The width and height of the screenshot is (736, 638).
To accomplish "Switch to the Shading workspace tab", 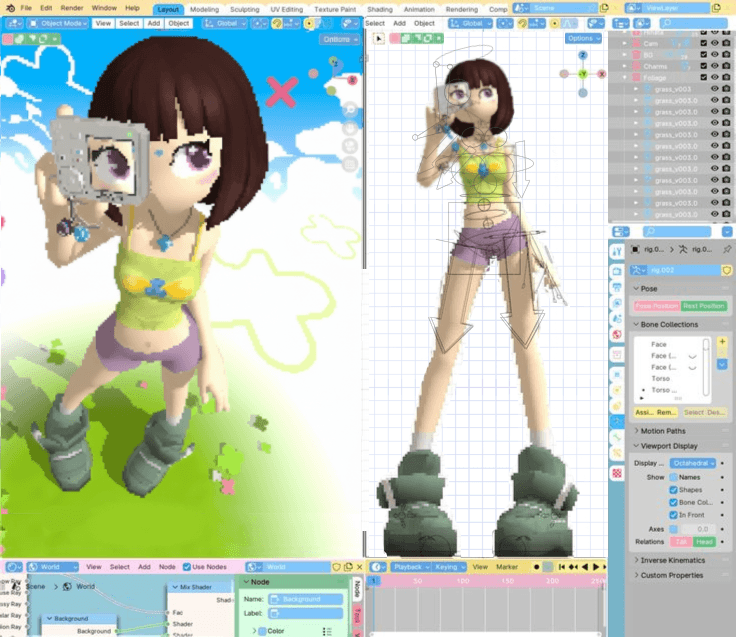I will pos(379,9).
